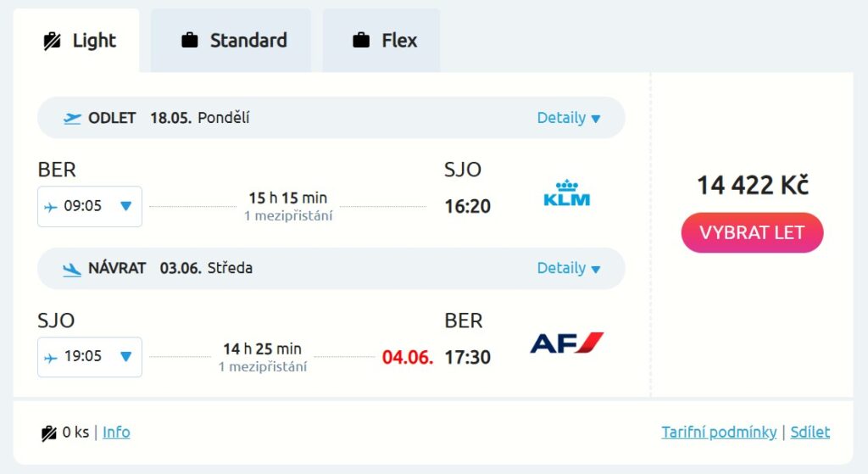The image size is (868, 474).
Task: Click the departing plane icon beside ODLET
Action: coord(73,118)
